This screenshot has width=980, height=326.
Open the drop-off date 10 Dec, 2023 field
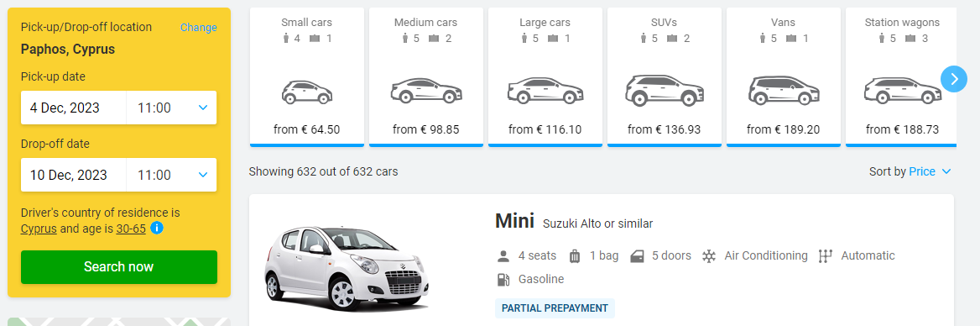tap(74, 175)
